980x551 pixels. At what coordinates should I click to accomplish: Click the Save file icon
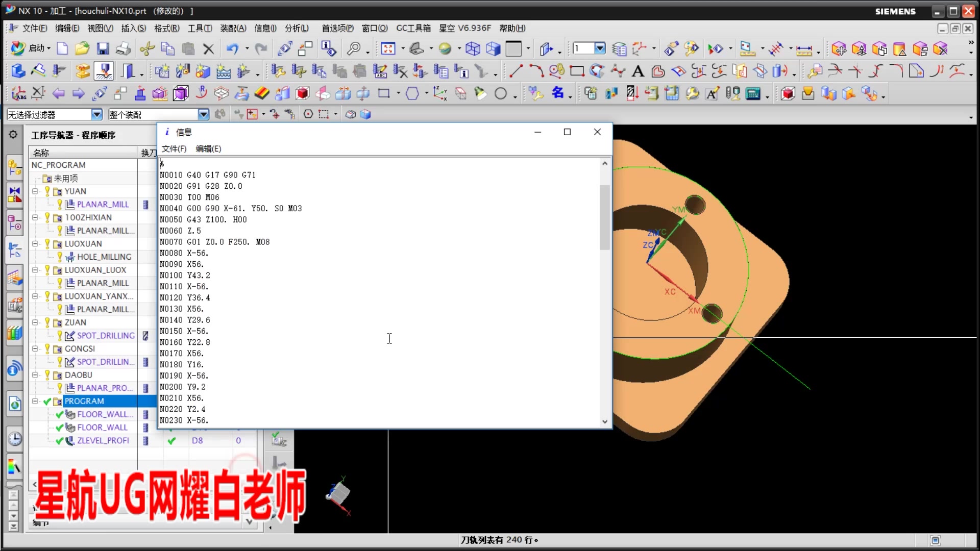103,48
